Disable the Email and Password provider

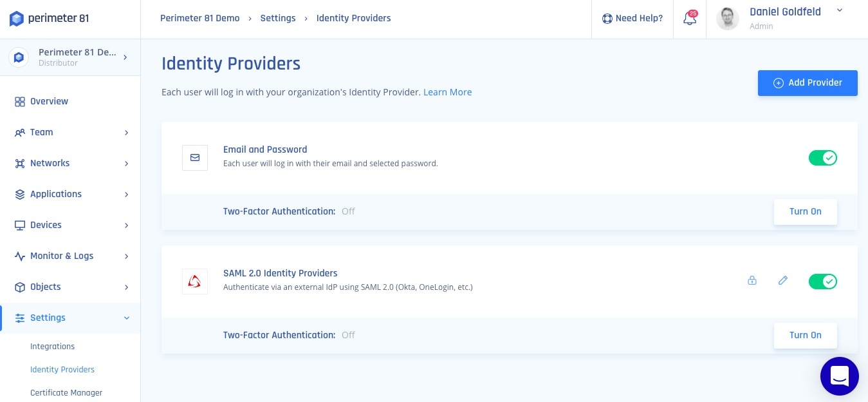pyautogui.click(x=823, y=158)
